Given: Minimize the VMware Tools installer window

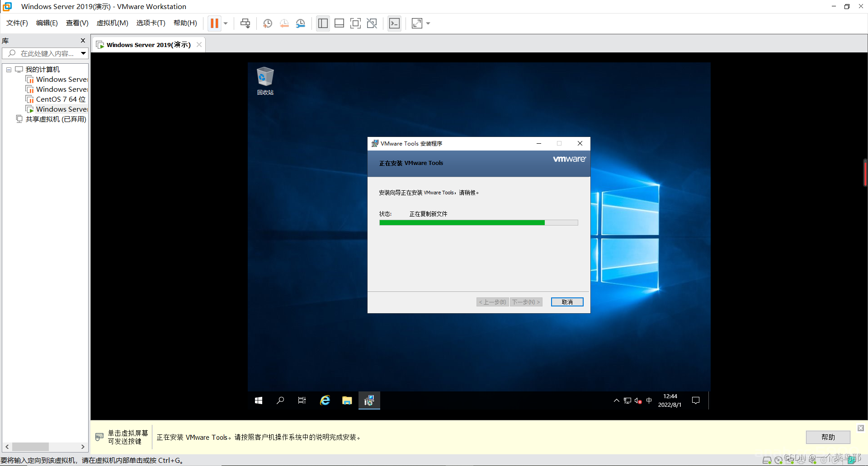Looking at the screenshot, I should (539, 143).
